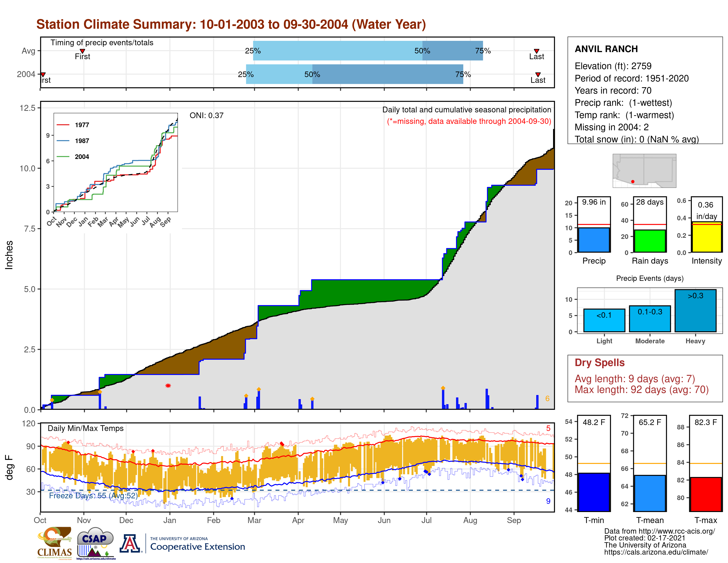Click the 2004 first-event red triangle marker
The width and height of the screenshot is (728, 563).
coord(43,74)
